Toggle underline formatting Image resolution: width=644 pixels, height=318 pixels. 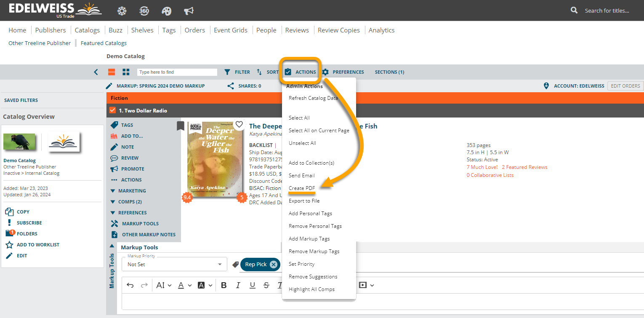253,285
